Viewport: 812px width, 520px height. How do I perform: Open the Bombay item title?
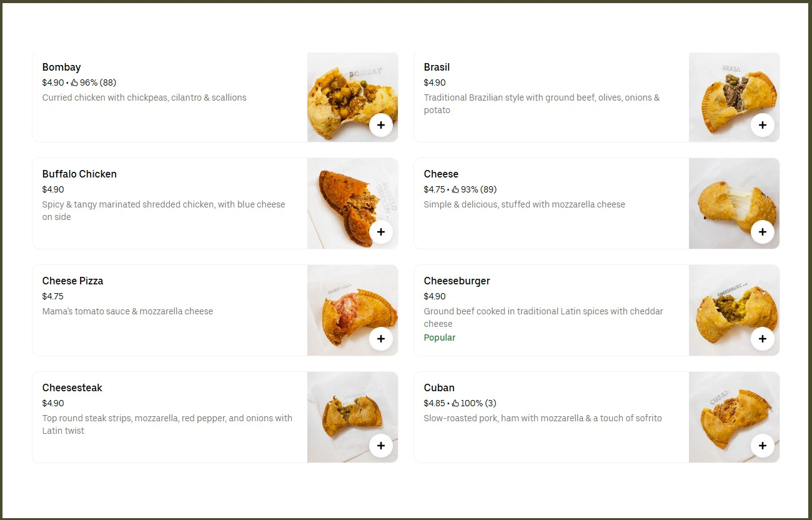tap(62, 67)
